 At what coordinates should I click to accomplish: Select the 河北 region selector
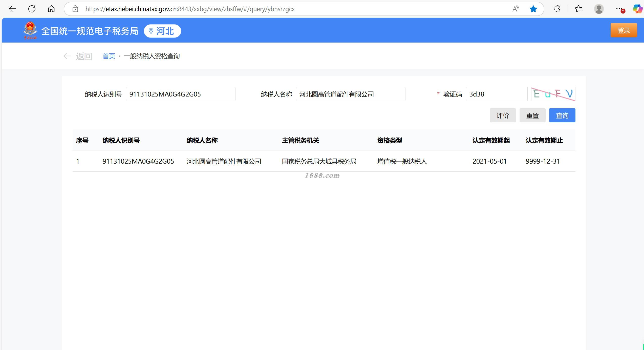tap(162, 31)
